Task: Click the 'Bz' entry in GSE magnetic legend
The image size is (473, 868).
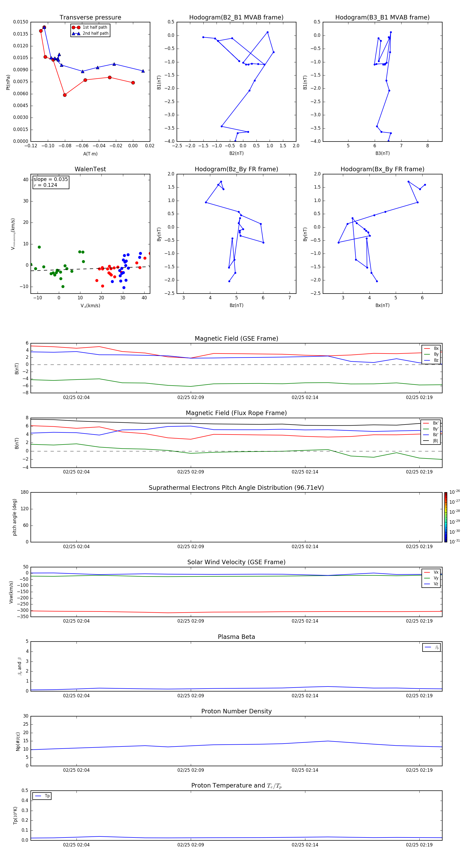Action: (x=431, y=360)
